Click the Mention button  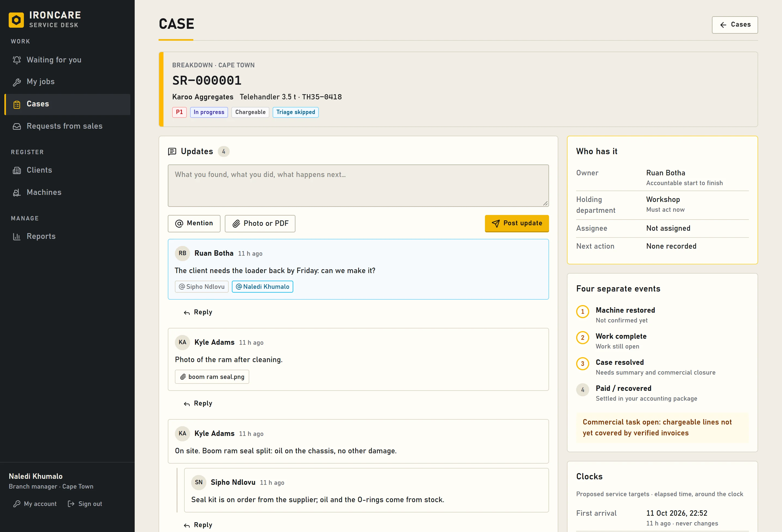click(194, 224)
